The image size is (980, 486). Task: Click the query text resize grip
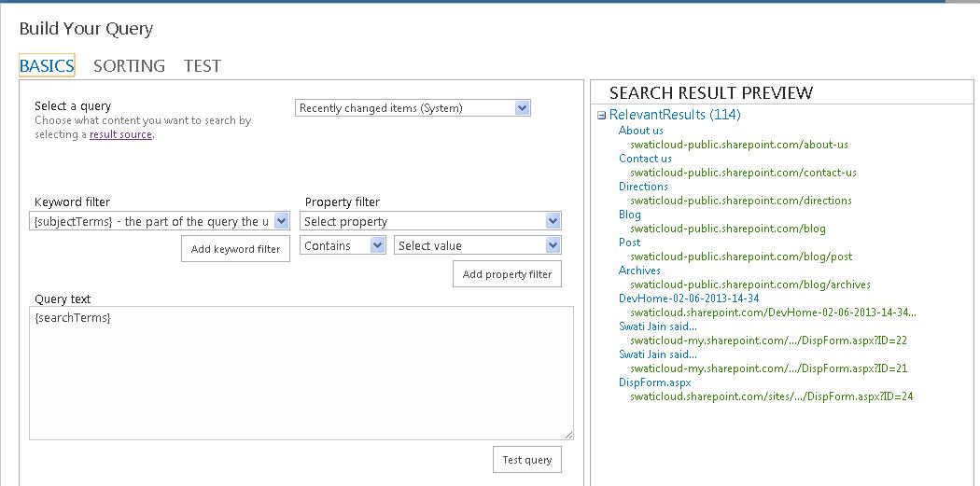(568, 435)
